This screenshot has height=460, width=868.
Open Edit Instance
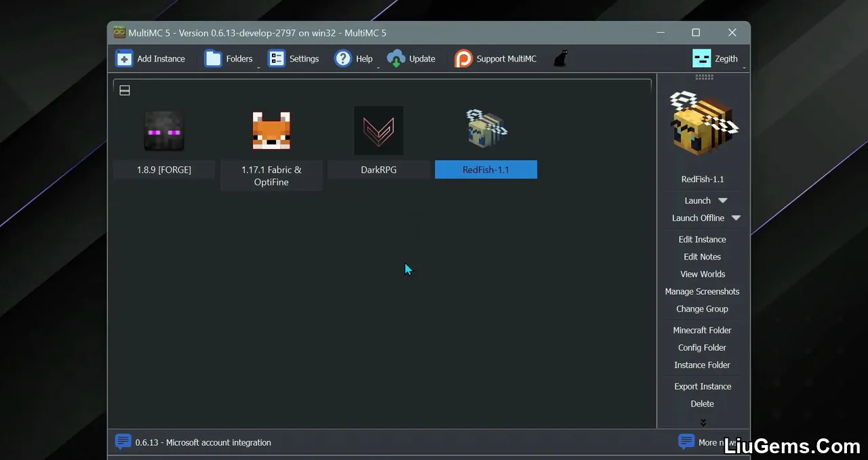(x=703, y=240)
